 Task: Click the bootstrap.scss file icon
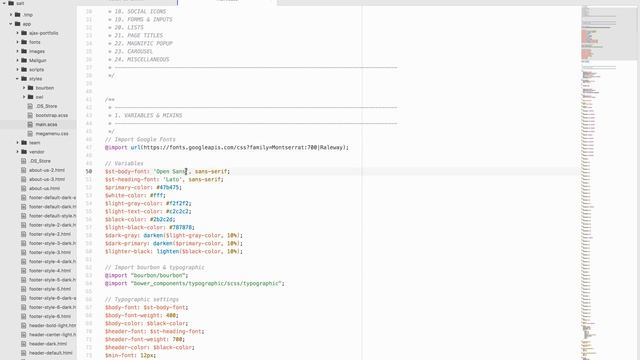(x=30, y=115)
